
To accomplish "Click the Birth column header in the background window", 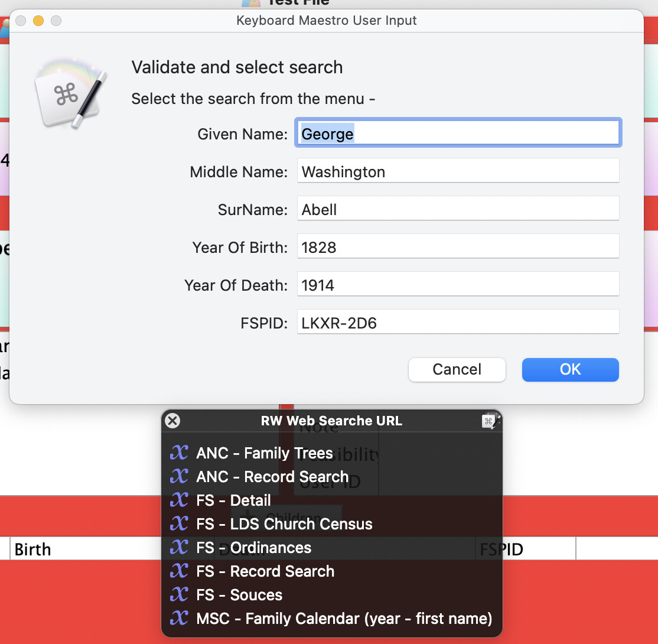I will coord(32,549).
